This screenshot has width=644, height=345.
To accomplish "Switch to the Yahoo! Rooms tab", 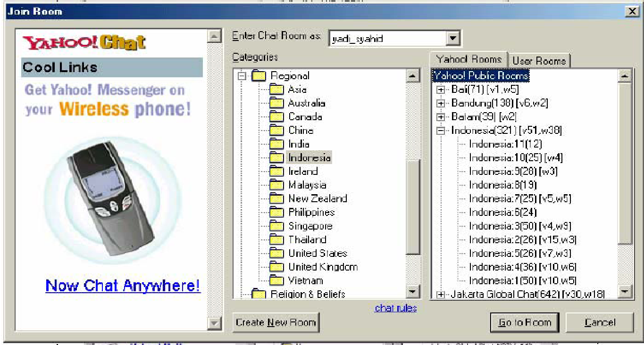I will (468, 59).
